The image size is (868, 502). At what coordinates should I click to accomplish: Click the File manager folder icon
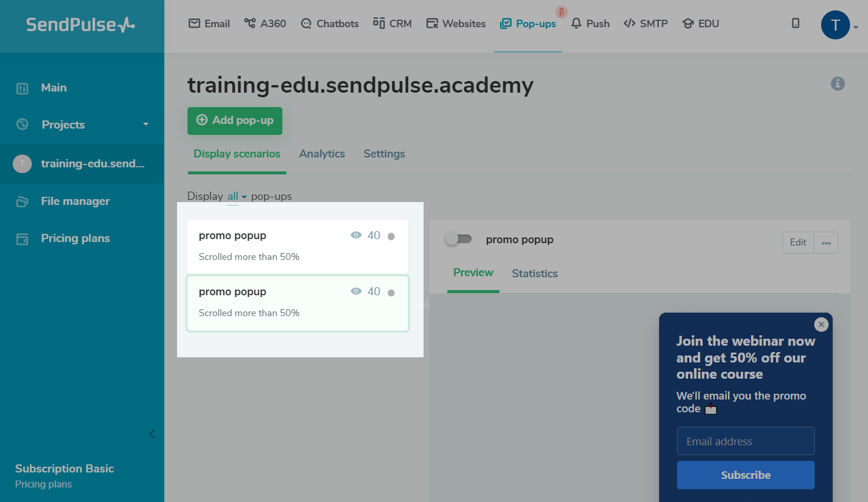point(23,202)
